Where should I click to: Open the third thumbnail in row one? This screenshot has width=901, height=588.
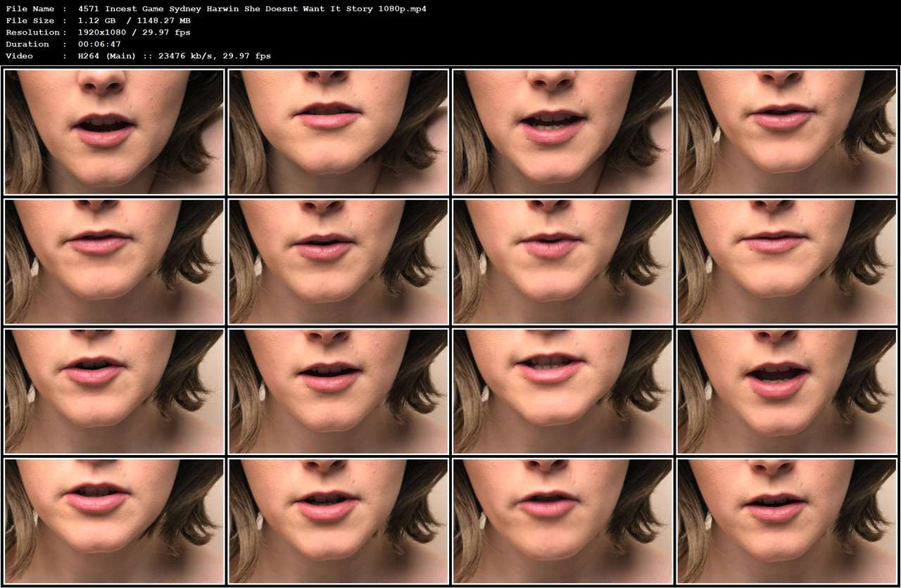click(562, 132)
